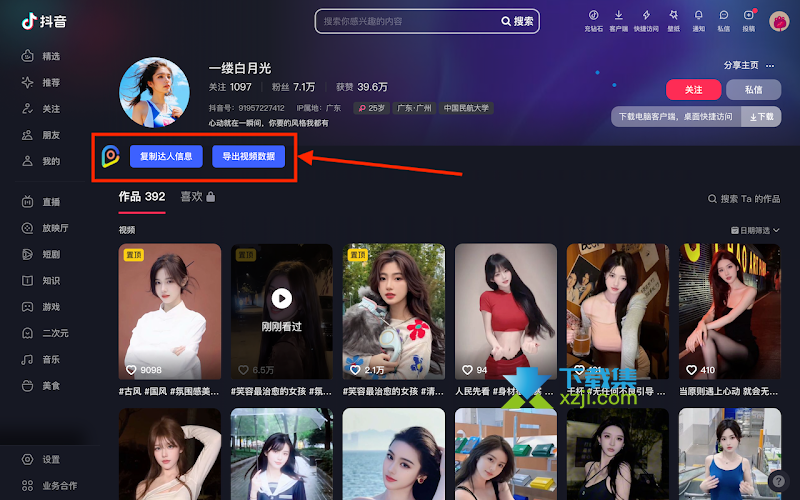Switch to the 喜欢 tab
Viewport: 800px width, 500px height.
(x=197, y=197)
